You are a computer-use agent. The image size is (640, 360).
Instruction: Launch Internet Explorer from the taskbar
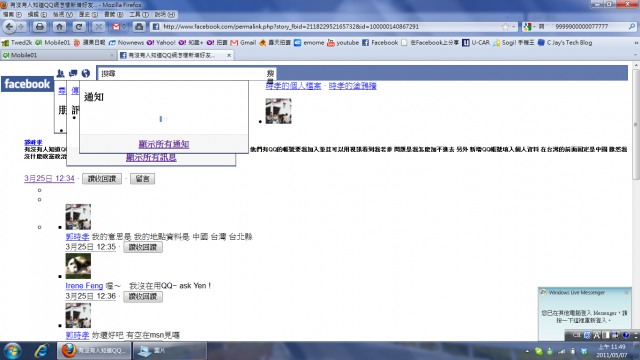[41, 351]
